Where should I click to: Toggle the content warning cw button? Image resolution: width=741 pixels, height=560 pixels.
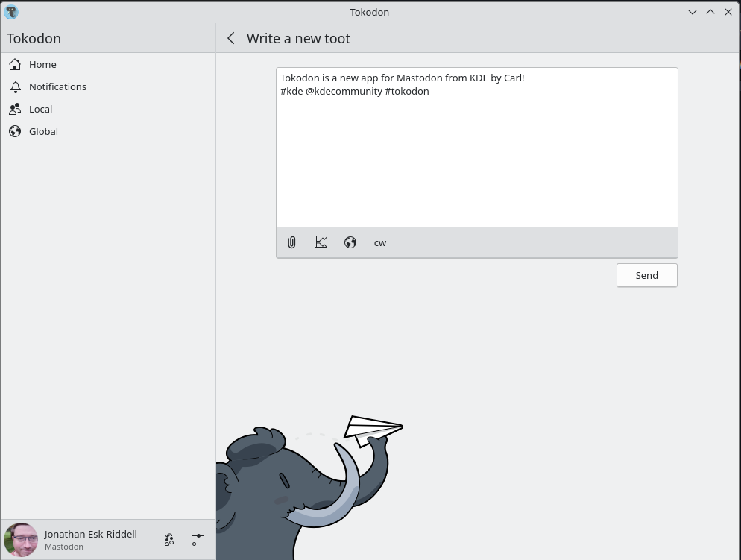(x=380, y=243)
